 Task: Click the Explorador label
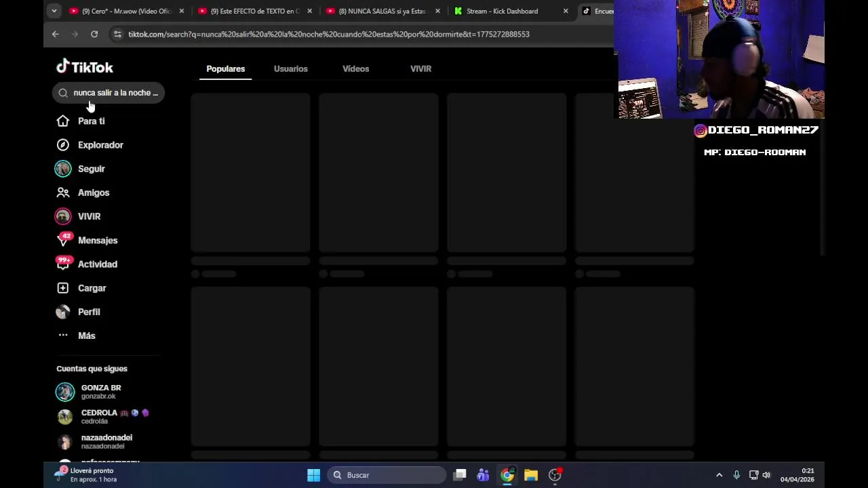[100, 144]
